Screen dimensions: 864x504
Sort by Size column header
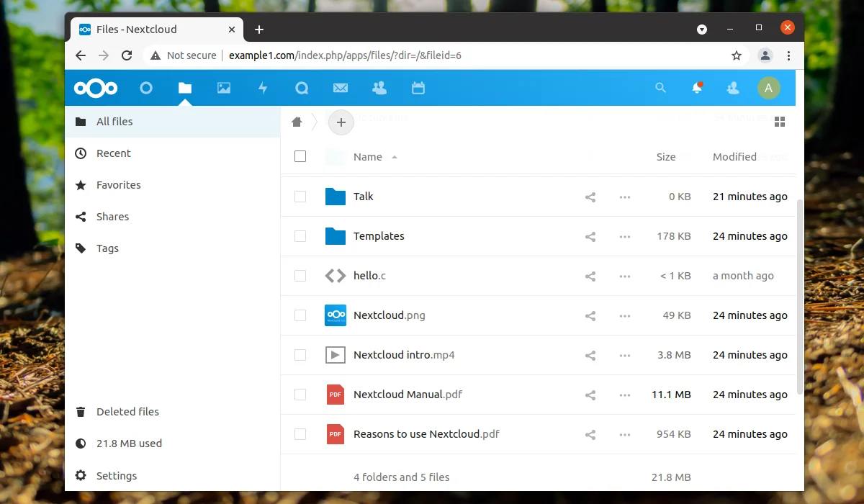(x=666, y=157)
